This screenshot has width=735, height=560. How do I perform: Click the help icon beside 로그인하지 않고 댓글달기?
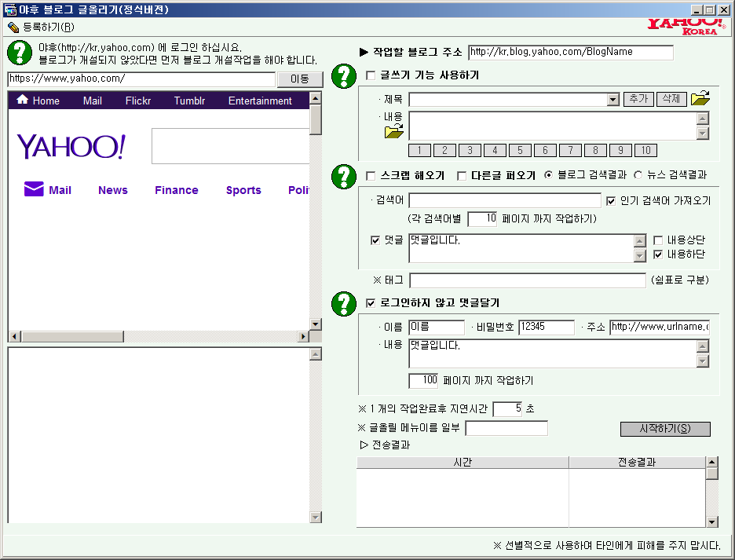pyautogui.click(x=344, y=303)
